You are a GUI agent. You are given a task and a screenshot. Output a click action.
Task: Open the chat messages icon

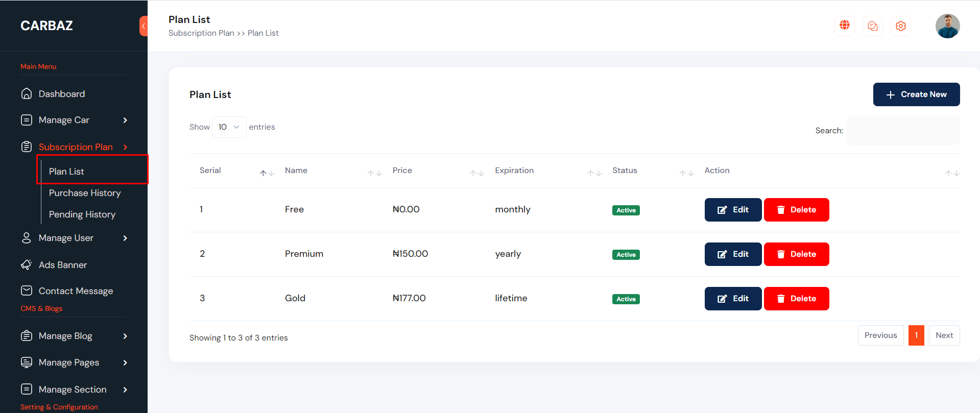pos(873,26)
